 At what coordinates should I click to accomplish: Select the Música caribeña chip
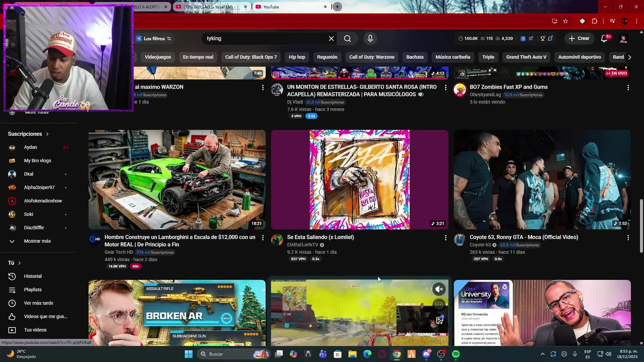click(x=453, y=57)
